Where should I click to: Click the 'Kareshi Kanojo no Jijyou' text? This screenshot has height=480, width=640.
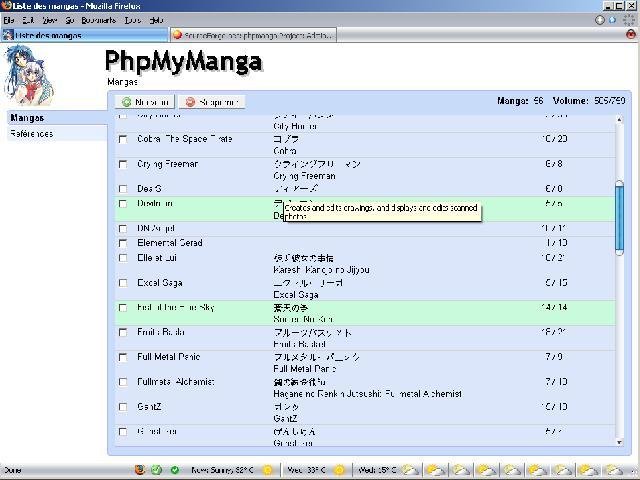(321, 270)
